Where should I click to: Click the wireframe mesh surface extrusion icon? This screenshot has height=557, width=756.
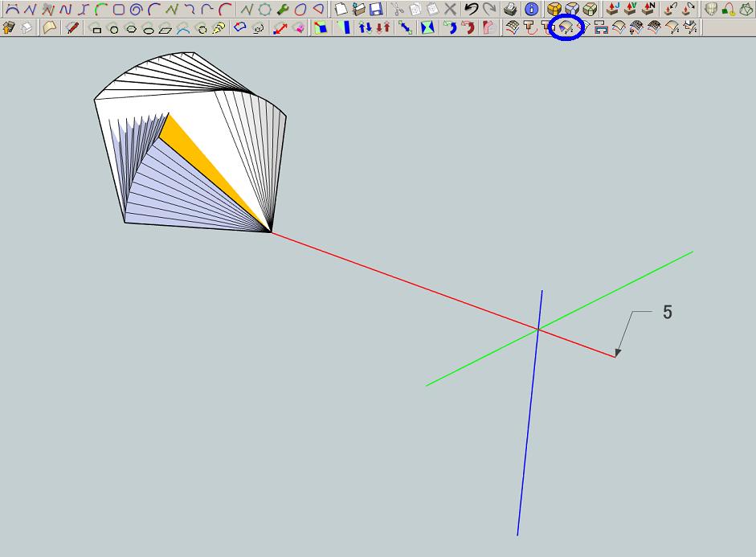[512, 27]
